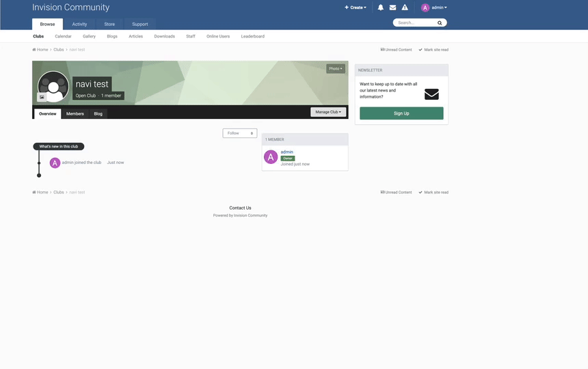This screenshot has height=369, width=588.
Task: Open the Blogs submenu item
Action: click(112, 36)
